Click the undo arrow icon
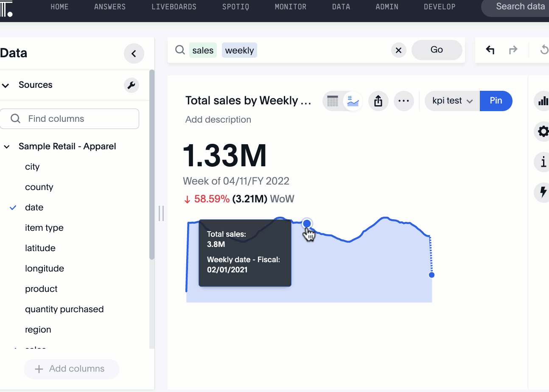 [490, 50]
